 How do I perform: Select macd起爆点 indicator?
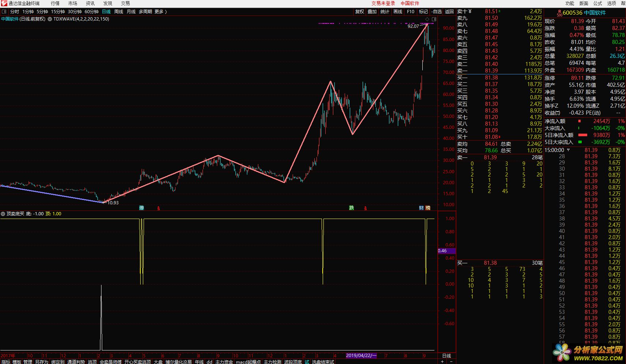click(x=248, y=362)
